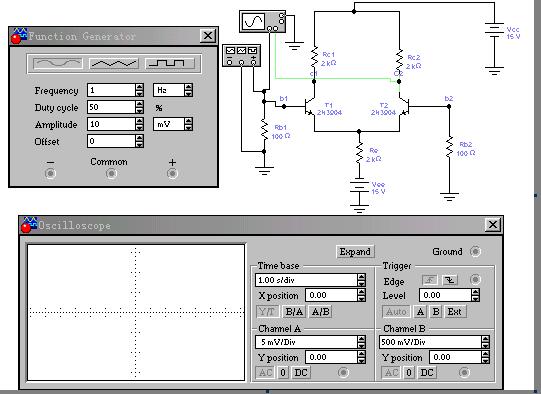Click ground symbol below Vee battery
This screenshot has width=541, height=394.
tap(359, 209)
